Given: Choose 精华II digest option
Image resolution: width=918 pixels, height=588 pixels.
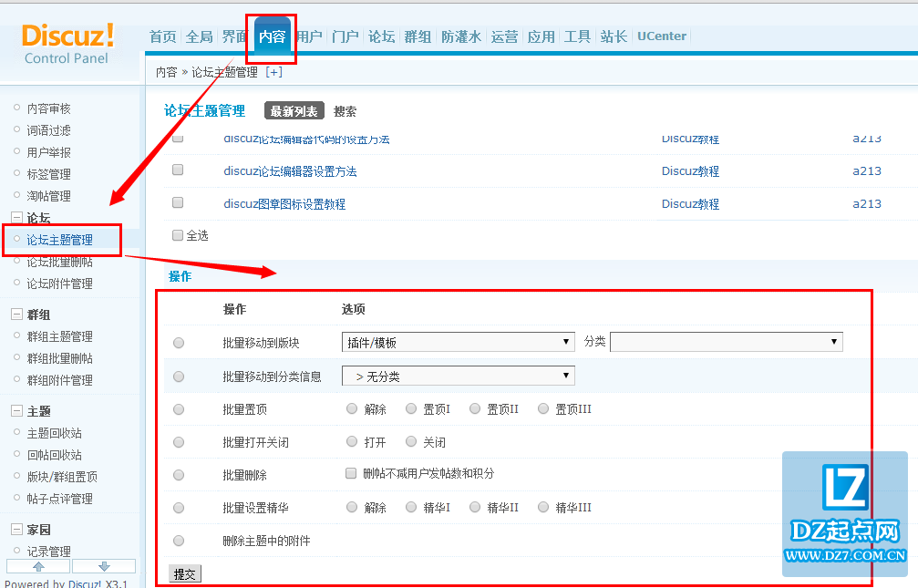Looking at the screenshot, I should pos(475,507).
